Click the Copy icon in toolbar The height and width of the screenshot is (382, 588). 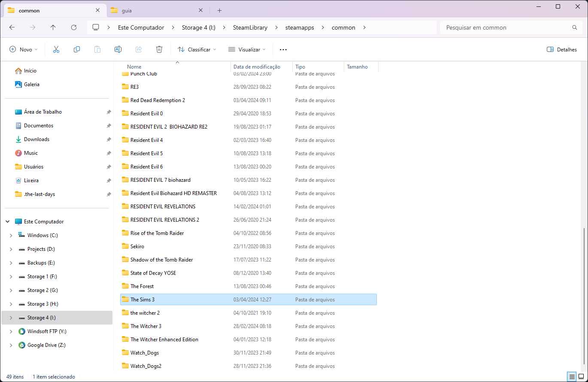coord(77,49)
